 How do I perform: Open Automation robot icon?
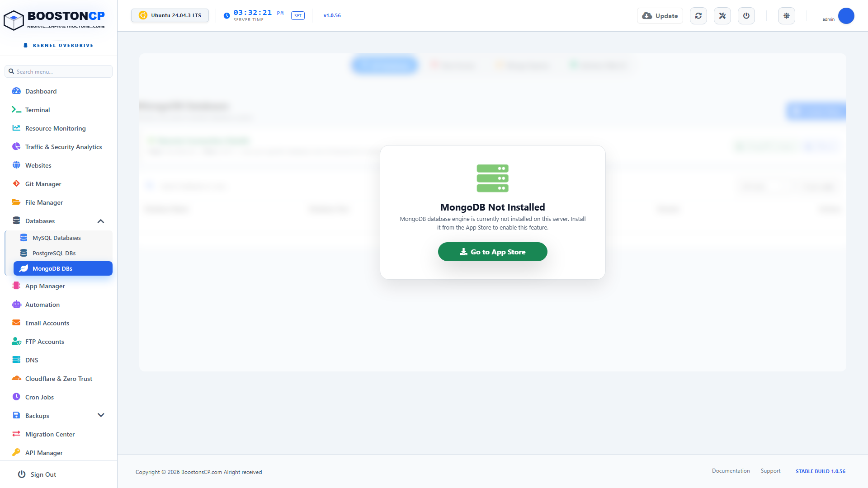pos(16,304)
